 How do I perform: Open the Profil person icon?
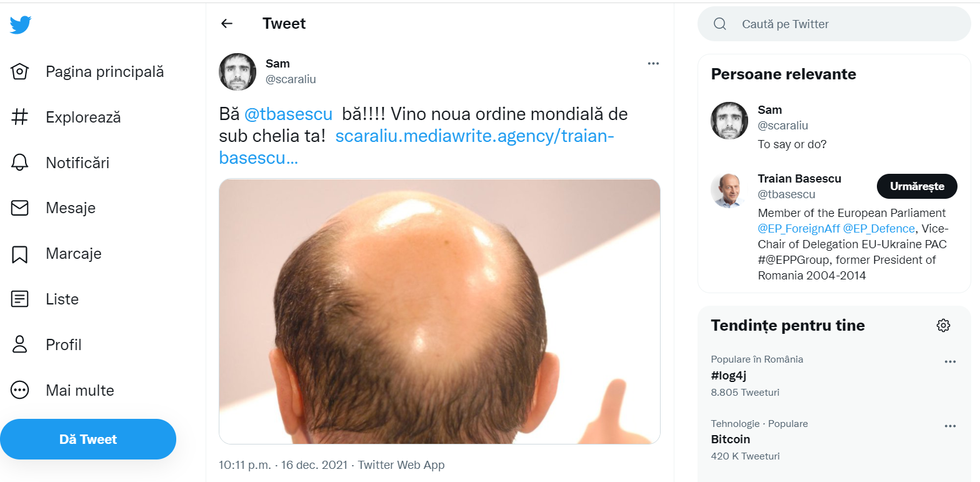(20, 344)
